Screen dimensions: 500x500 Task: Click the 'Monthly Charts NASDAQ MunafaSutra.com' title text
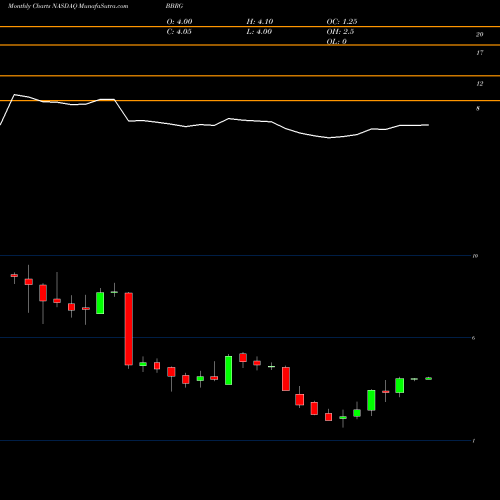(x=68, y=6)
